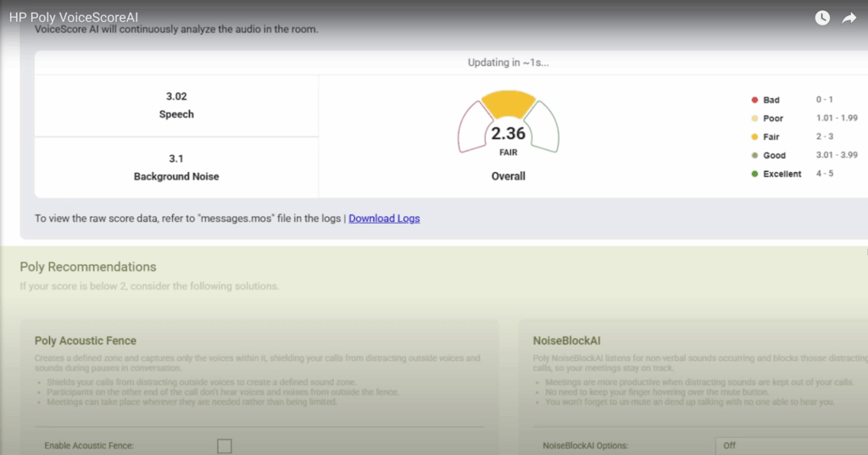The width and height of the screenshot is (868, 455).
Task: Enable the Acoustic Fence checkbox
Action: 224,446
